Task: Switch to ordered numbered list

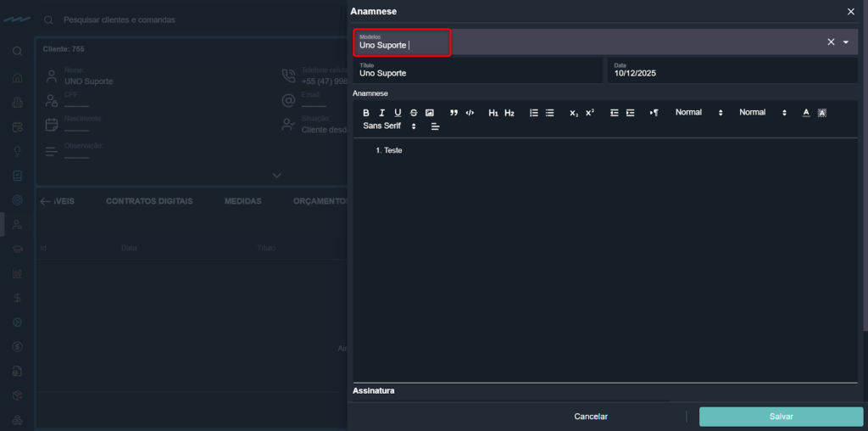Action: point(534,113)
